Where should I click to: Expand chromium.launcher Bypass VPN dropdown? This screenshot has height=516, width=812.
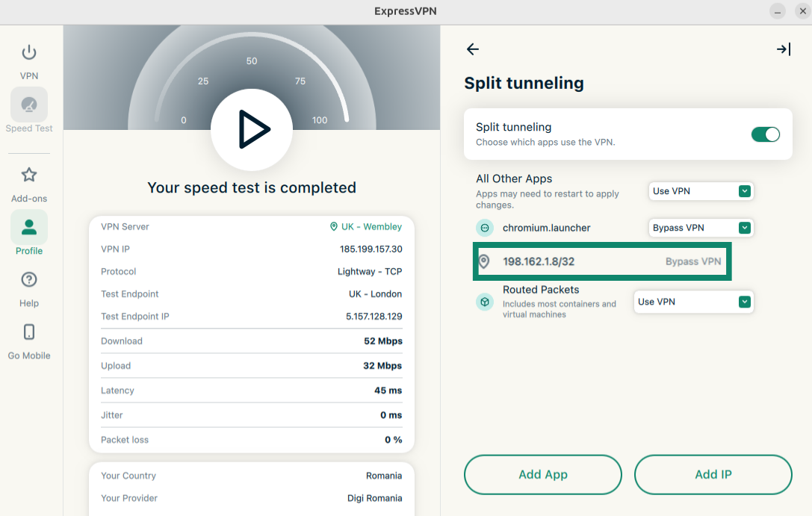pyautogui.click(x=701, y=228)
